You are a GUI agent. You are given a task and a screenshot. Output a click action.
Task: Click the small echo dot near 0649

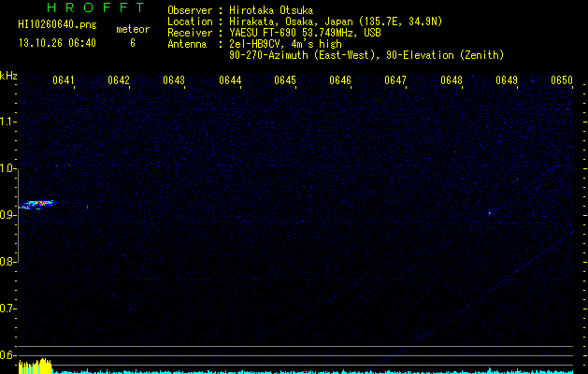point(489,213)
